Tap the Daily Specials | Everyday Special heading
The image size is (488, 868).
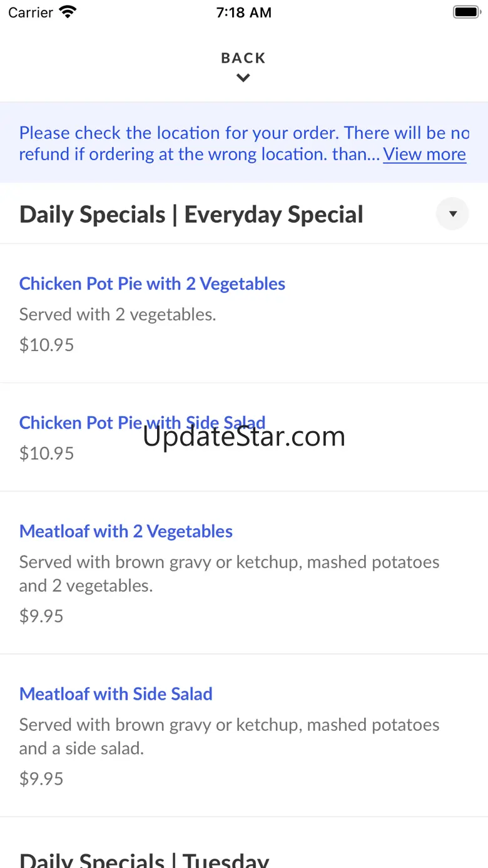(191, 215)
